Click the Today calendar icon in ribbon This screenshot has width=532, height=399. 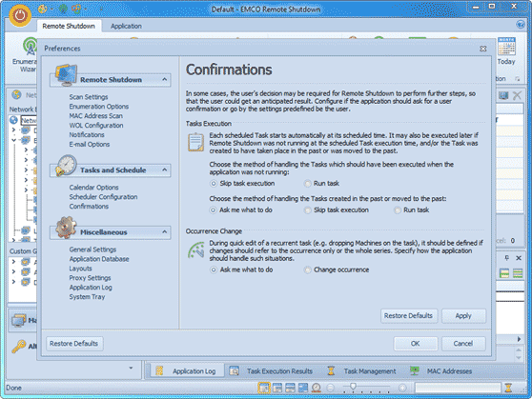point(506,47)
